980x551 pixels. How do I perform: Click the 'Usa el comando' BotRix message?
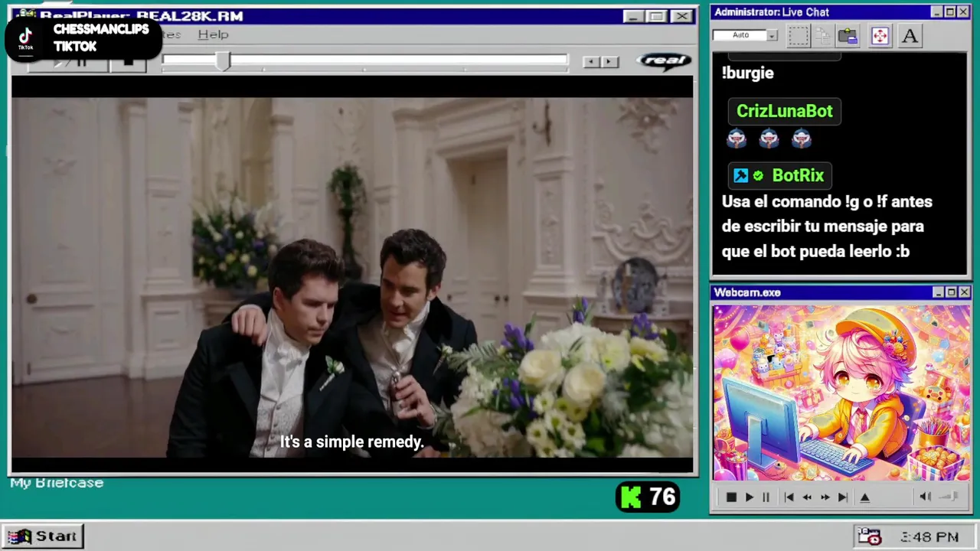tap(827, 227)
